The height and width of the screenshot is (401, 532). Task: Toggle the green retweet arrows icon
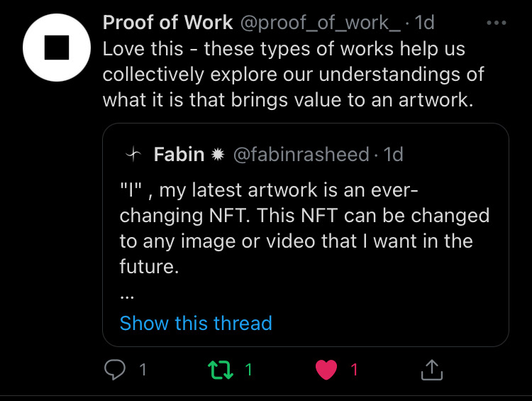point(220,370)
